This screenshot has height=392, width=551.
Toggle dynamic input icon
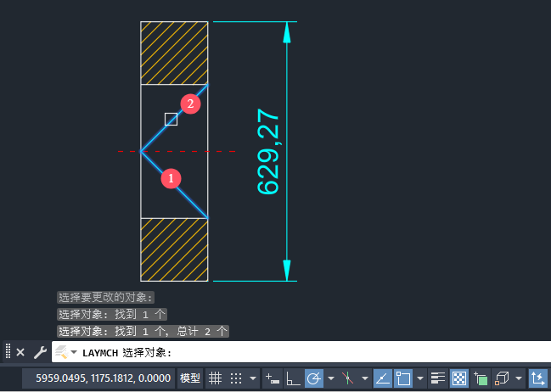272,378
